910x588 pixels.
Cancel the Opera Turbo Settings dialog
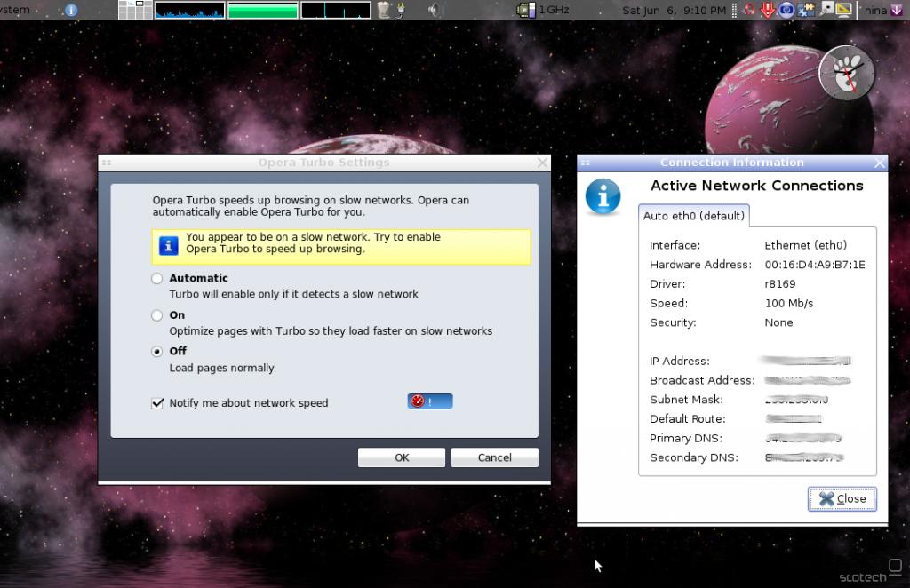point(494,457)
